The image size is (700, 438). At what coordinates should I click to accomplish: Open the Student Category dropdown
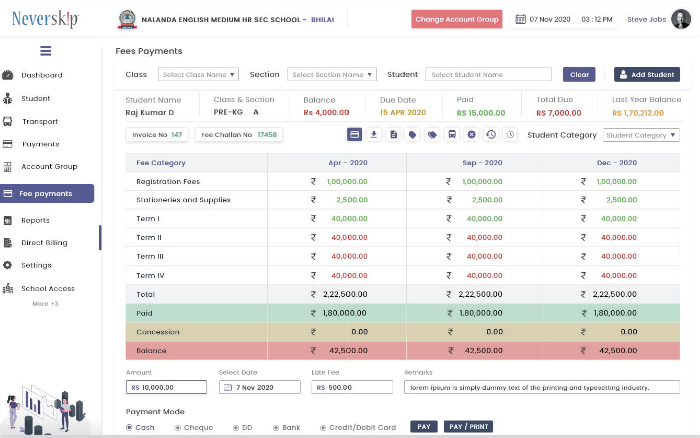(641, 135)
